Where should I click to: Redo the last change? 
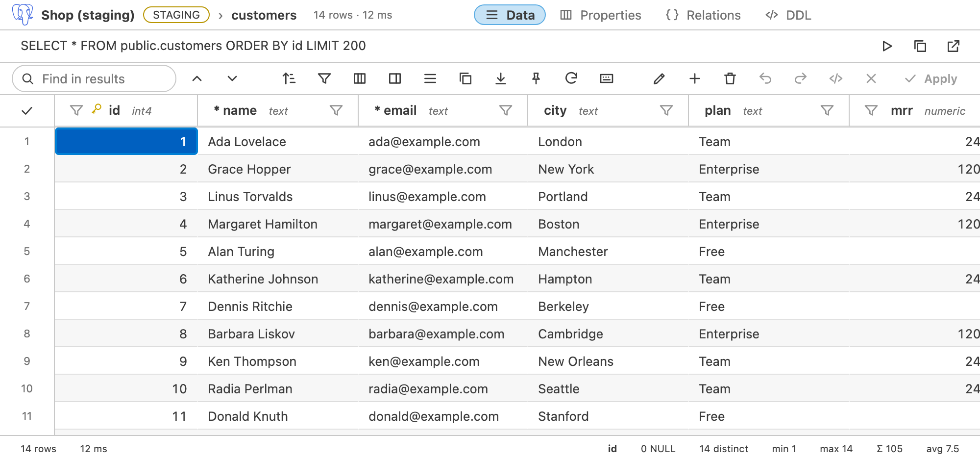tap(801, 78)
